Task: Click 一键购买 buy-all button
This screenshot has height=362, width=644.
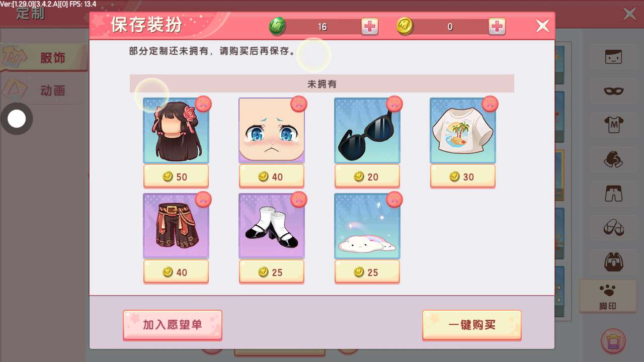Action: [472, 325]
